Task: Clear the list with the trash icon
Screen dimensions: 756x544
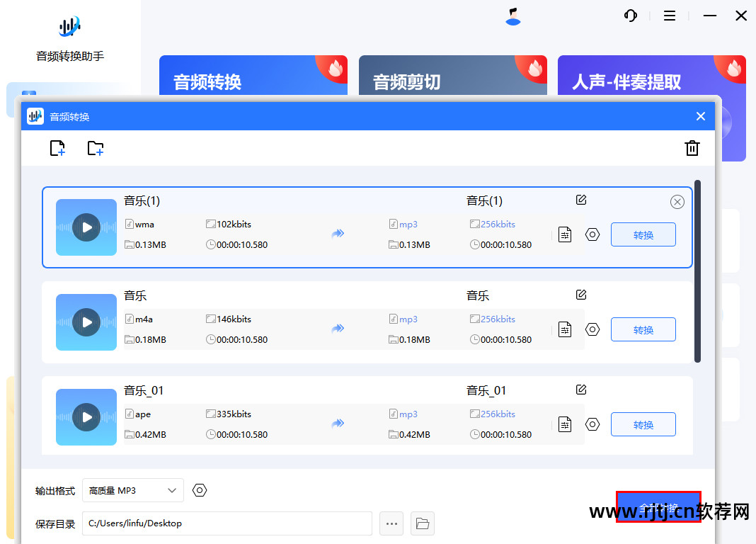Action: [692, 148]
